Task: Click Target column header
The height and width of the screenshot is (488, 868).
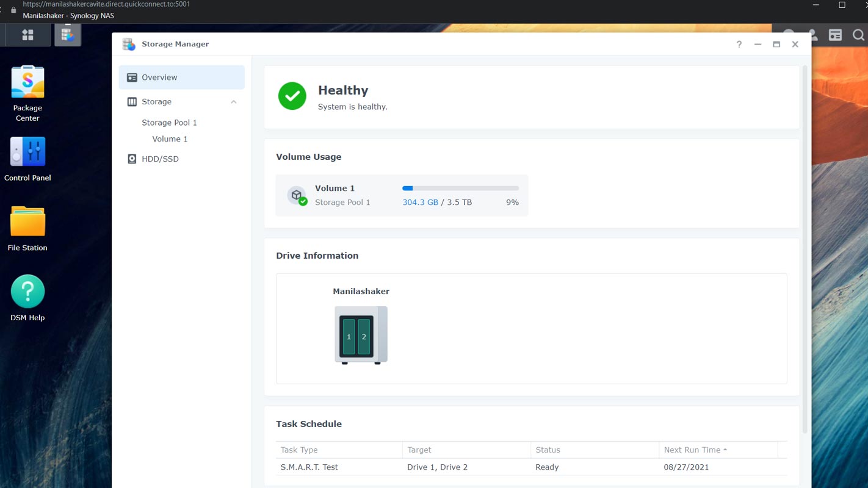Action: point(466,450)
